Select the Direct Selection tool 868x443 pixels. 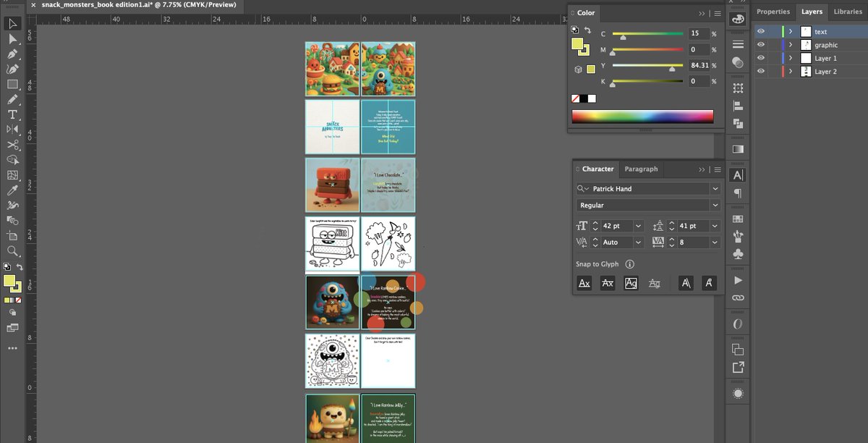click(x=12, y=39)
